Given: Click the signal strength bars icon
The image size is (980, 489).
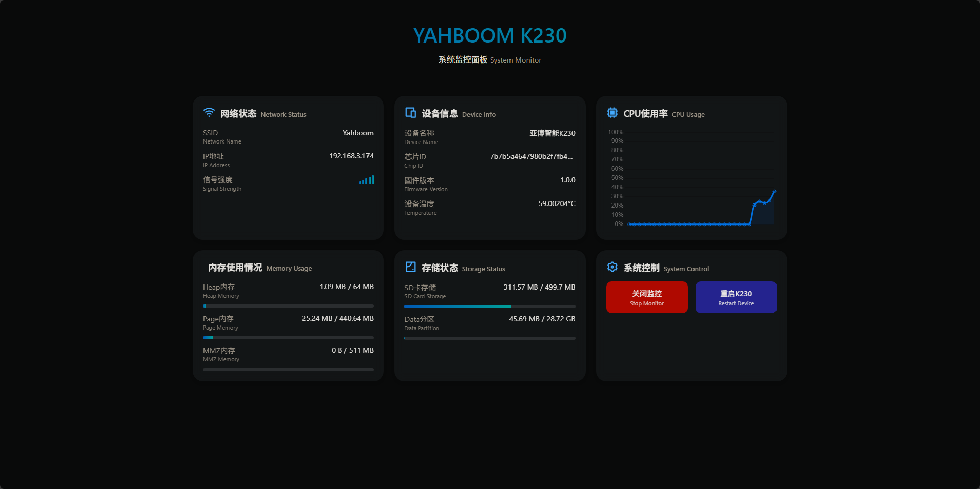Looking at the screenshot, I should point(366,180).
